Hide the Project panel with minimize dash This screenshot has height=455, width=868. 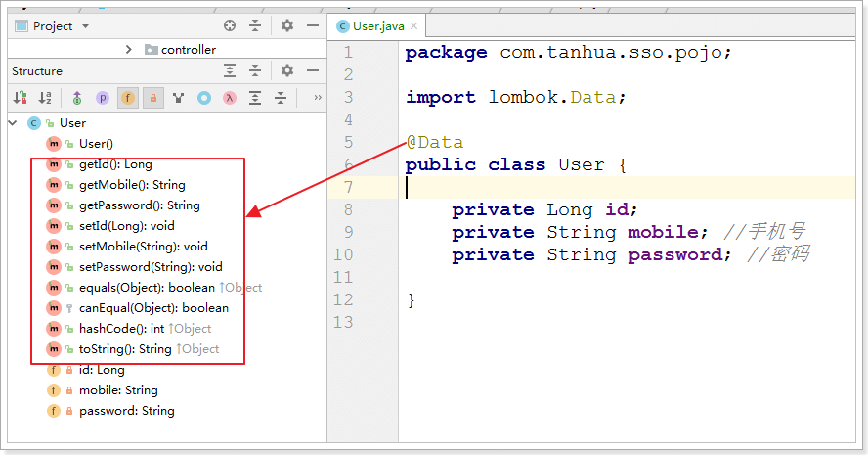(313, 25)
